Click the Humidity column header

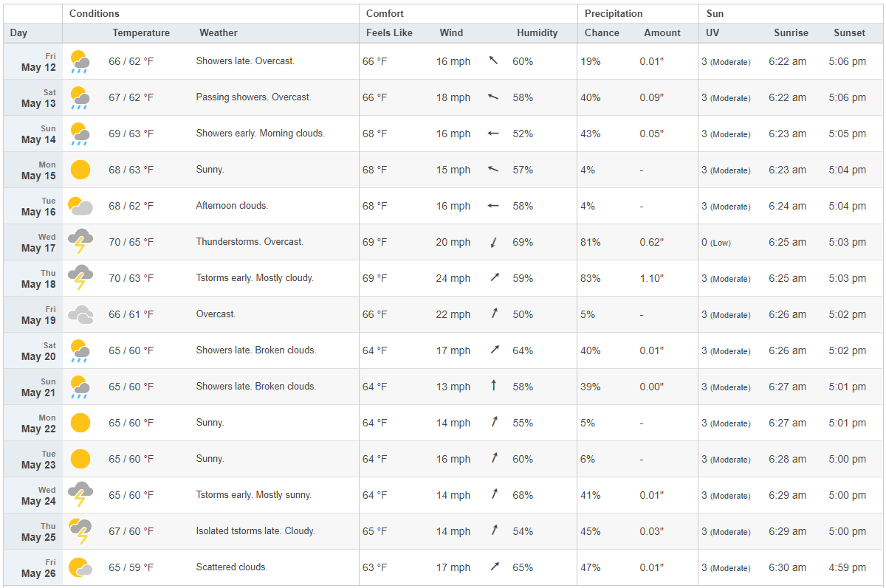tap(537, 32)
